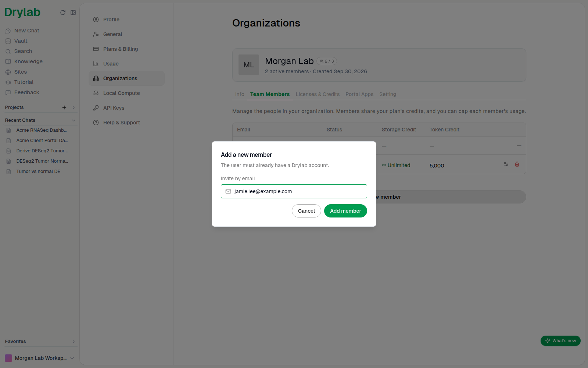Viewport: 588px width, 368px height.
Task: Collapse the sidebar with the panel icon
Action: click(73, 13)
